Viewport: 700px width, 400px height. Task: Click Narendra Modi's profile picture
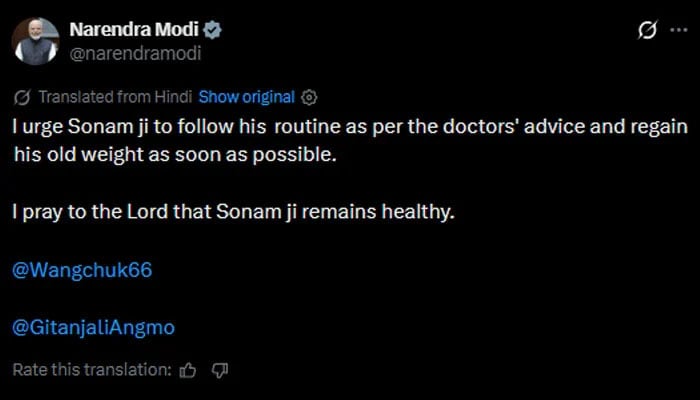pyautogui.click(x=35, y=42)
